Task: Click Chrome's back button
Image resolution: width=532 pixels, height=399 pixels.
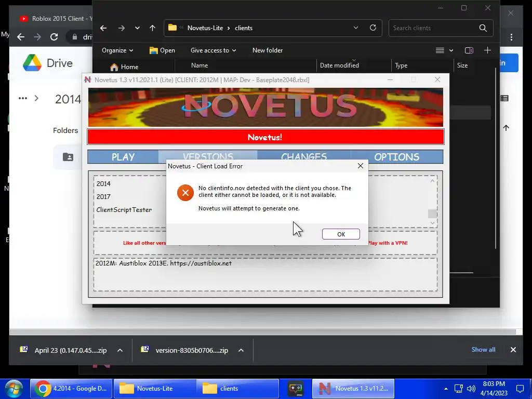Action: (x=21, y=37)
